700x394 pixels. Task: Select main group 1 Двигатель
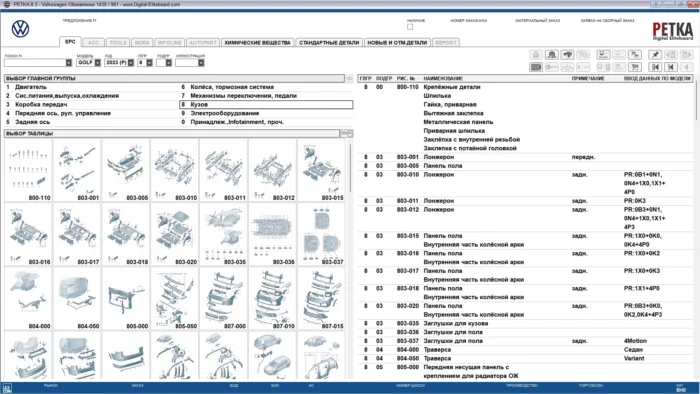(92, 87)
